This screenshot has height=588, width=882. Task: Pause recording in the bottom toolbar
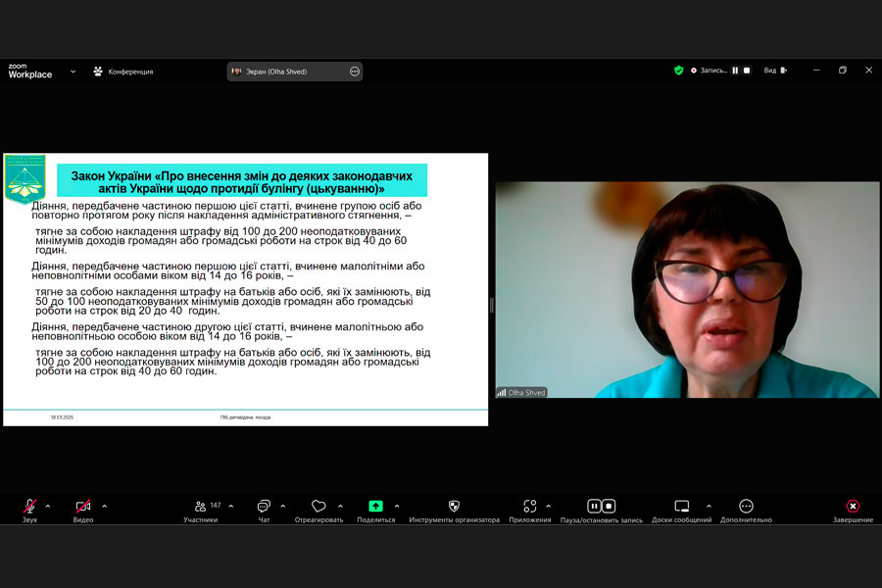coord(594,506)
